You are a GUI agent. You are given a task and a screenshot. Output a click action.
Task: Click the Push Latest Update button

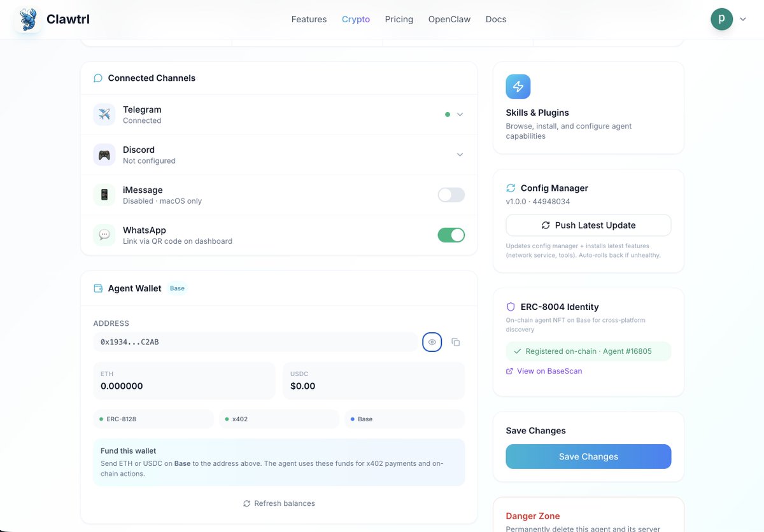(588, 225)
